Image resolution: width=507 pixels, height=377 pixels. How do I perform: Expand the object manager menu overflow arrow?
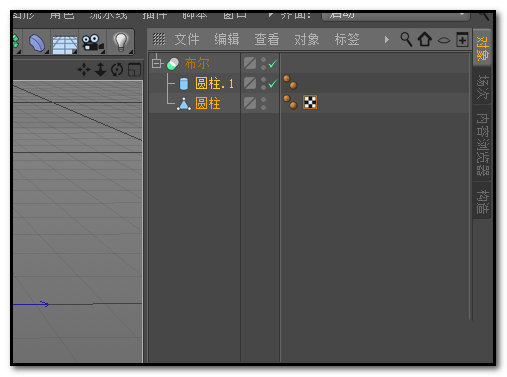[386, 40]
